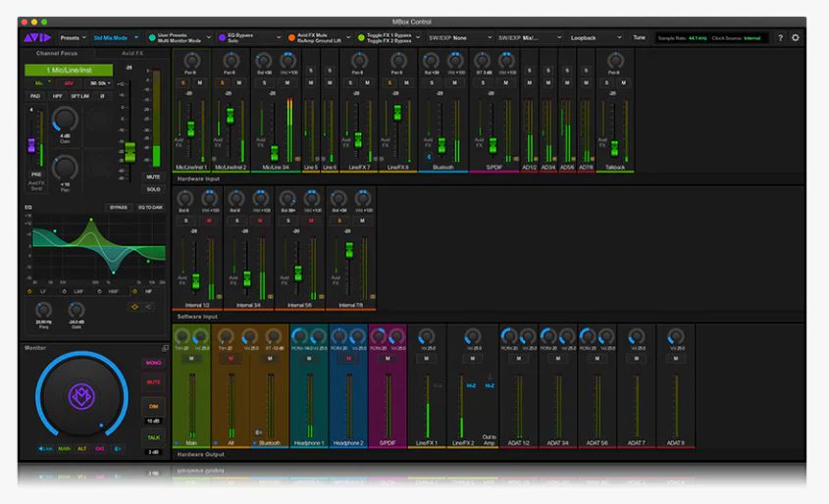829x504 pixels.
Task: Click the balance knob on Internal 1/2
Action: point(184,199)
